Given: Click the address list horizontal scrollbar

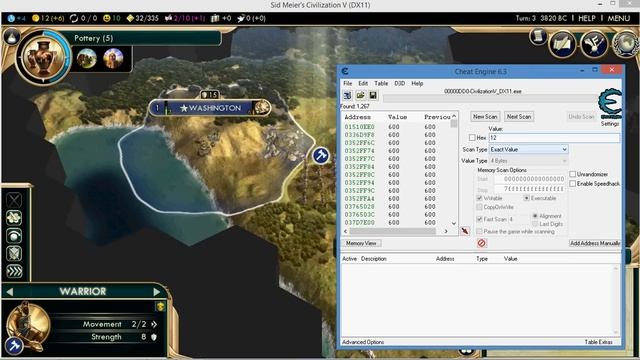Looking at the screenshot, I should click(x=396, y=231).
